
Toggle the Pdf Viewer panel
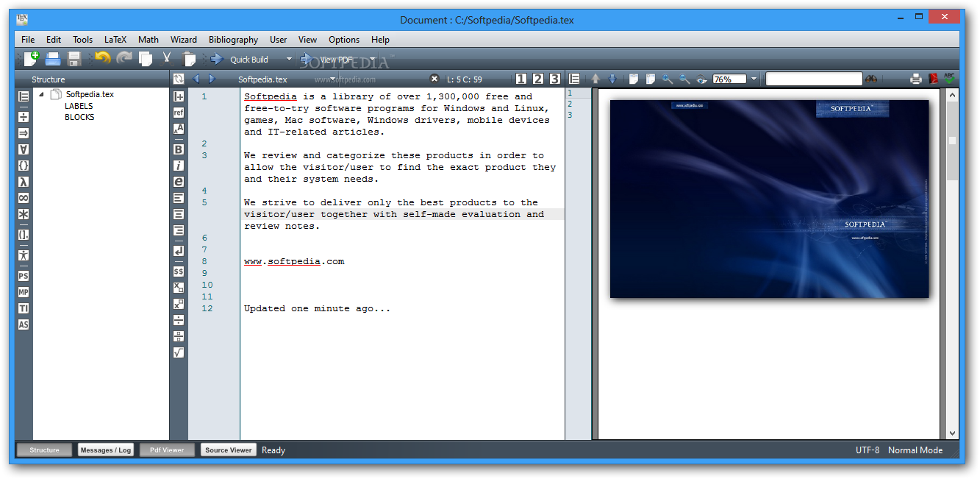[167, 450]
